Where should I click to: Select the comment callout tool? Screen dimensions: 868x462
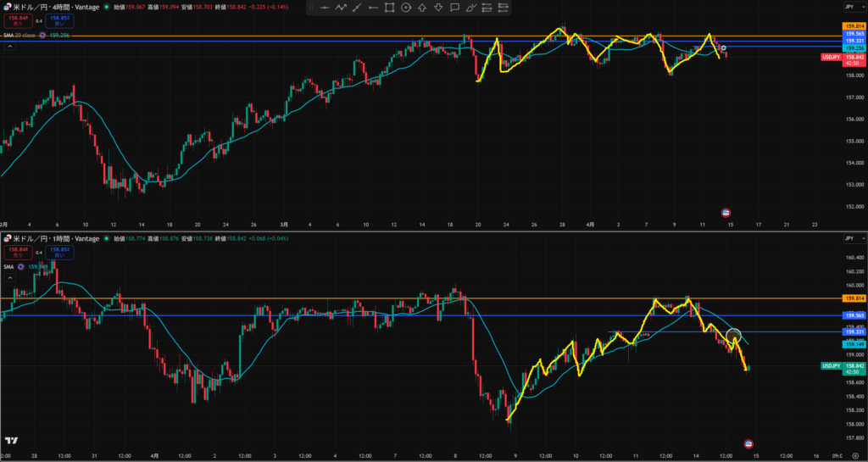click(455, 8)
